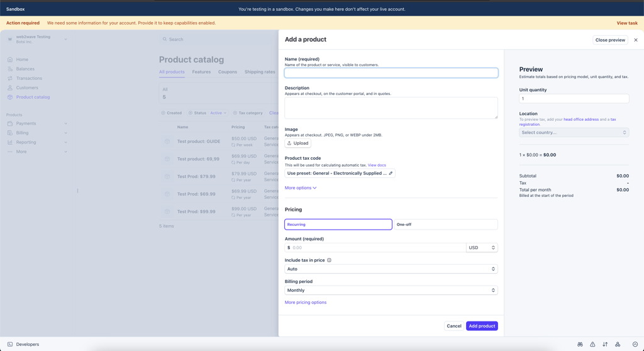Click product icon for Test product: GUIDE

(x=167, y=142)
